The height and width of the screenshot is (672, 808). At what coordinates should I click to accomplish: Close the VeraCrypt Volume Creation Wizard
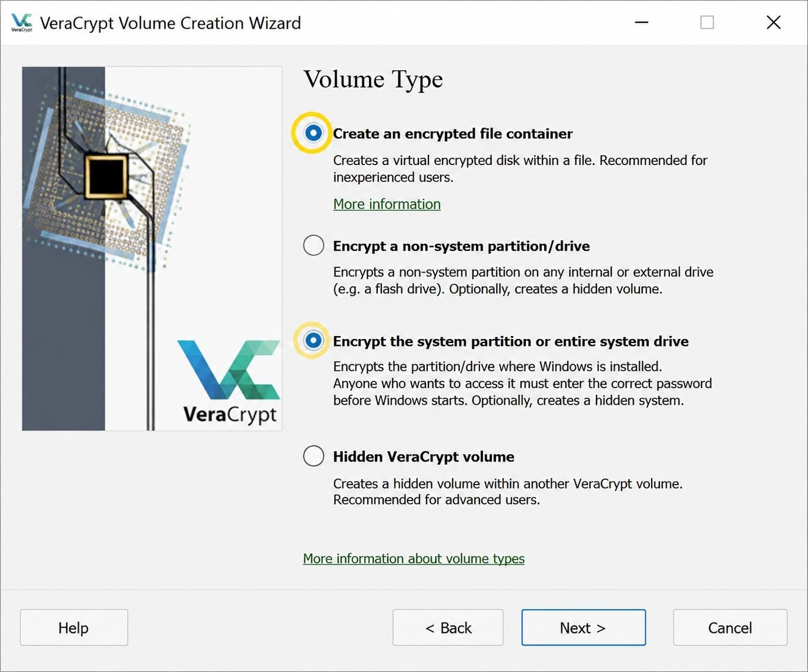point(773,22)
